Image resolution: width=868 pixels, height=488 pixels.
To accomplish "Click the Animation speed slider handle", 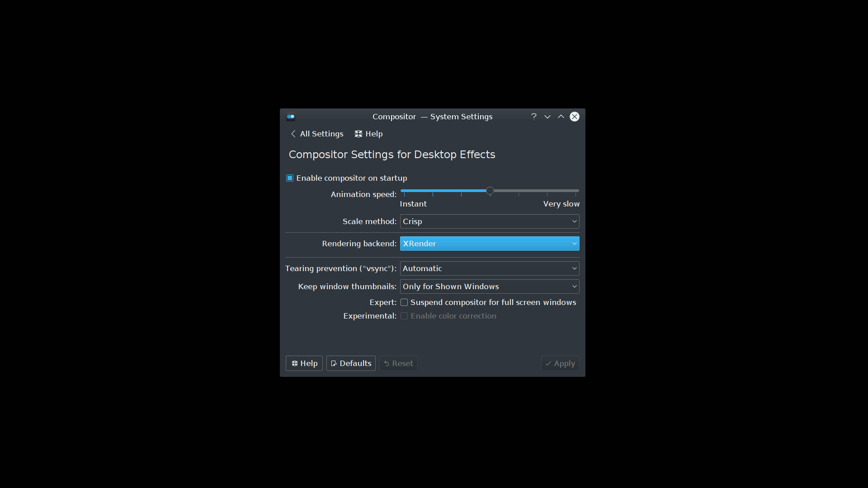I will point(490,191).
